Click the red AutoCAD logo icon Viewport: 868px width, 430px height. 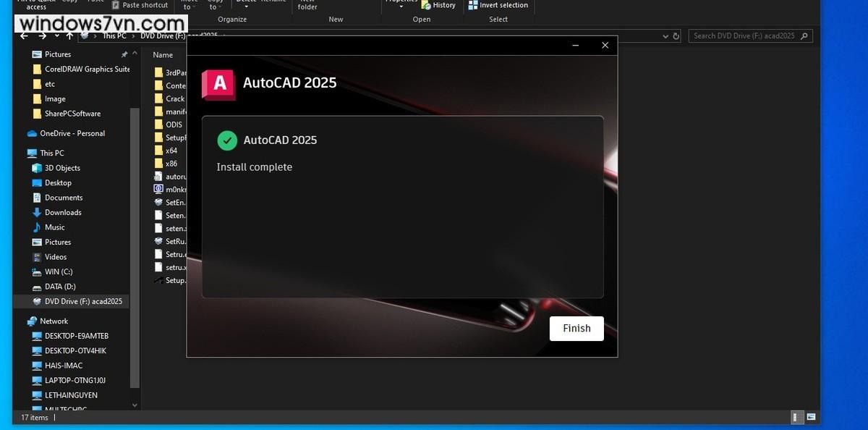pos(219,83)
